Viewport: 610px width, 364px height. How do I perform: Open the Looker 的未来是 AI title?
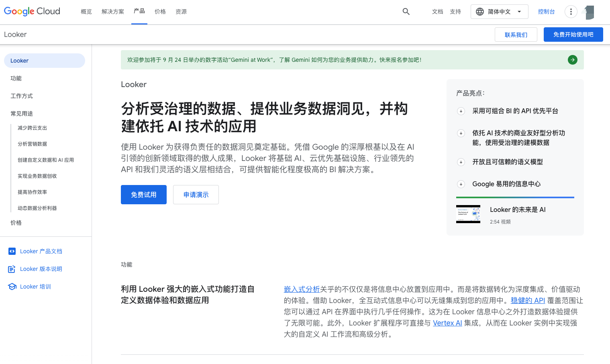pyautogui.click(x=518, y=209)
